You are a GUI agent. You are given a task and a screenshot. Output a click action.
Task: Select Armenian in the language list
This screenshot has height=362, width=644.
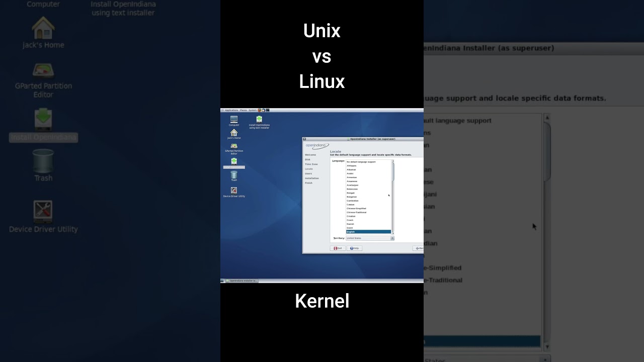tap(368, 177)
